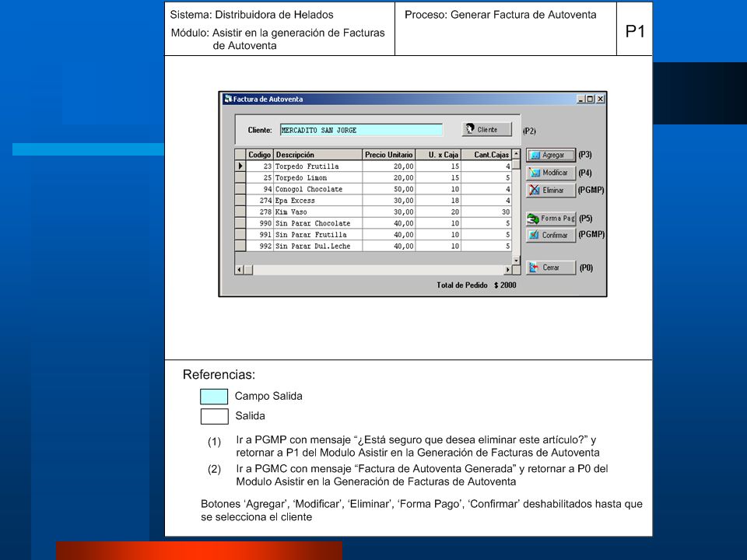Click units per box value 20
Viewport: 747px width, 560px height.
(x=438, y=212)
